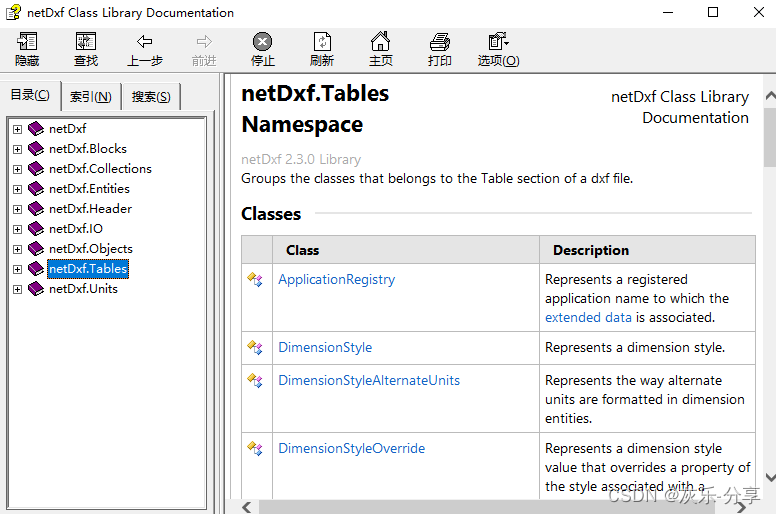
Task: Select netDxf.IO in the contents tree
Action: (x=76, y=229)
